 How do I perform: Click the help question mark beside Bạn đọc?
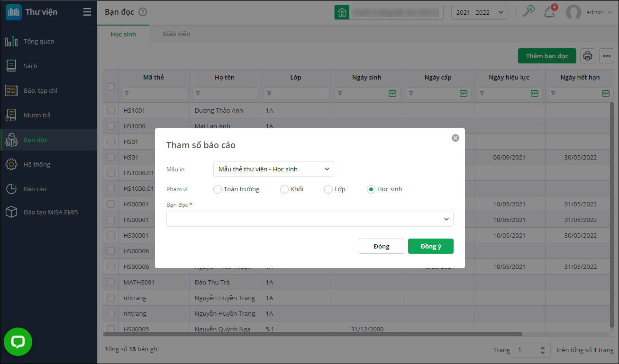143,12
